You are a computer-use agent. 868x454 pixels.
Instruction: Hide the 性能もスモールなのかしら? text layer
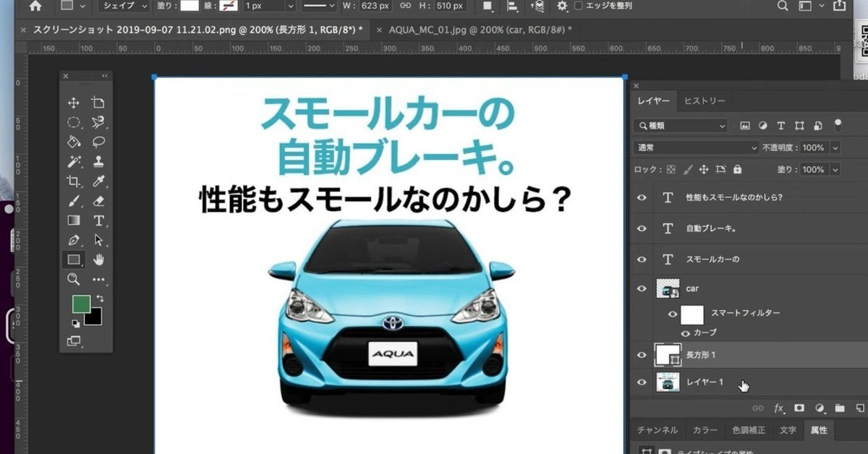click(641, 197)
